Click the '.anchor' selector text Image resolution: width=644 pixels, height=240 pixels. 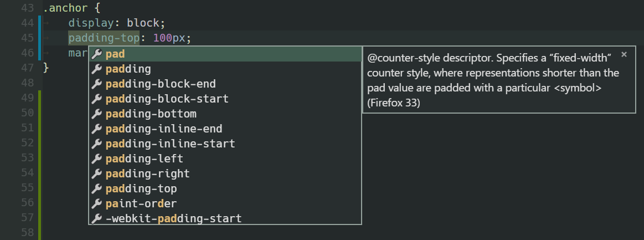coord(61,9)
